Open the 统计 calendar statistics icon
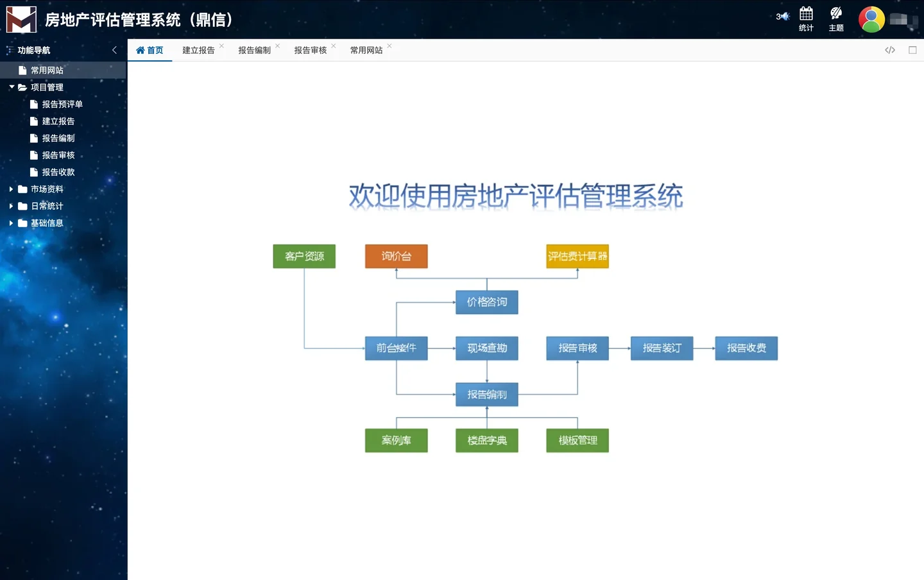Screen dimensions: 924x580 point(805,19)
